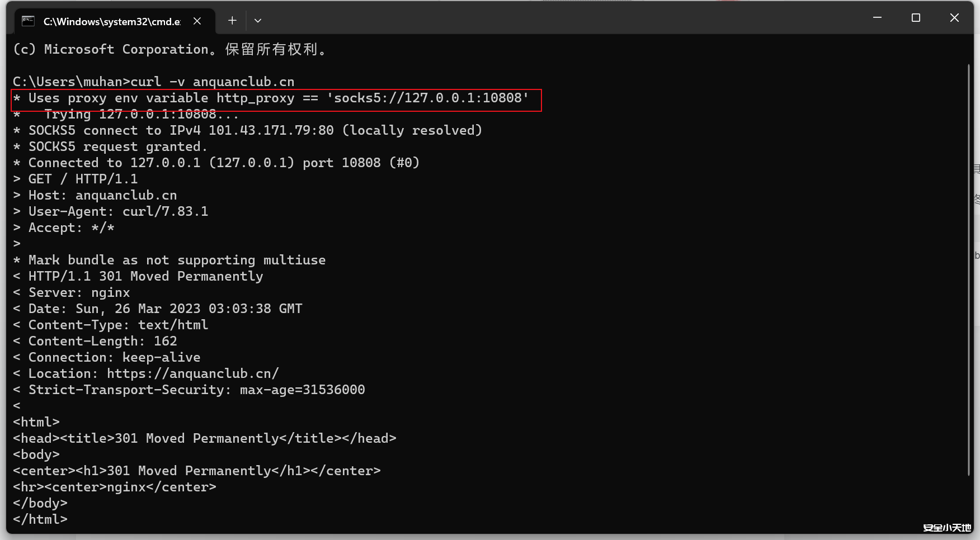The width and height of the screenshot is (980, 540).
Task: Click the Microsoft Corporation copyright line
Action: pyautogui.click(x=168, y=49)
